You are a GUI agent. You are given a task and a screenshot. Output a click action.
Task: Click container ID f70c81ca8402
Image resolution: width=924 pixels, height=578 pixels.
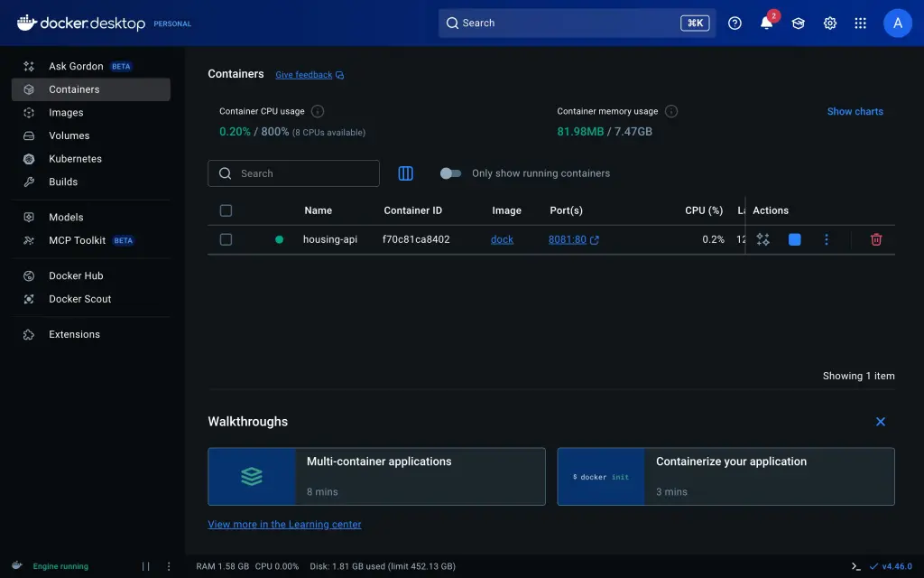pos(416,239)
